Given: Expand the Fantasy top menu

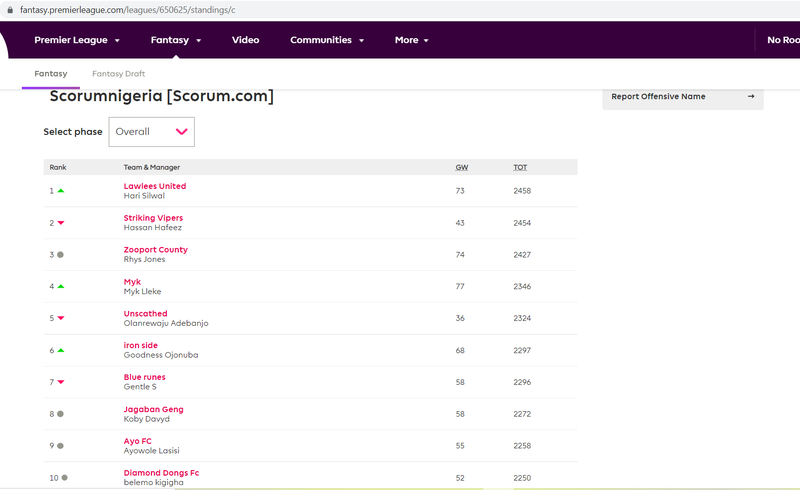Looking at the screenshot, I should [x=176, y=40].
